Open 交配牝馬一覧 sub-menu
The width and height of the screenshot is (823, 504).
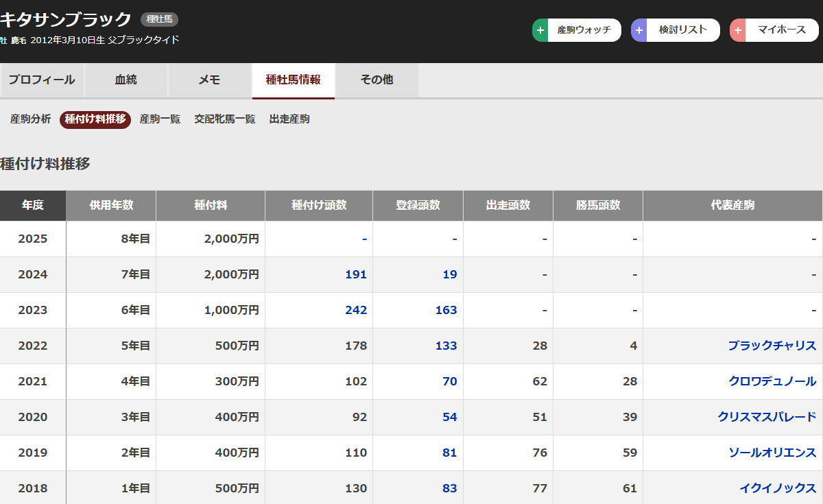point(225,119)
